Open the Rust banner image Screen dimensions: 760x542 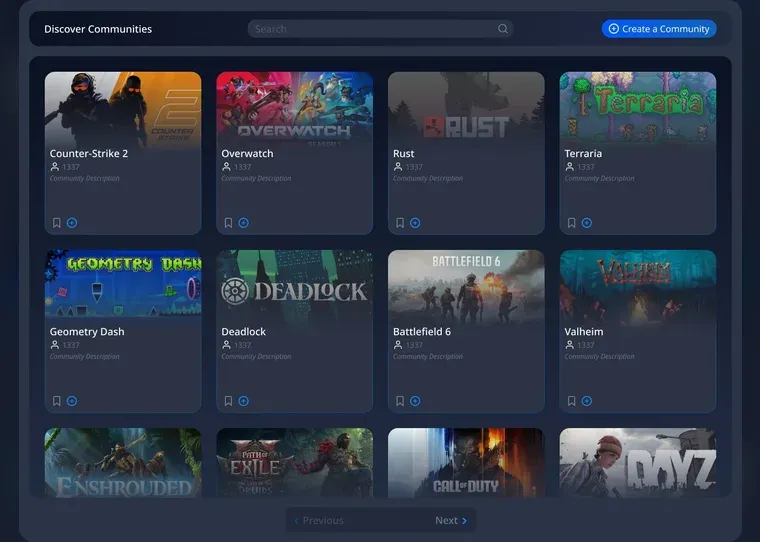coord(466,109)
